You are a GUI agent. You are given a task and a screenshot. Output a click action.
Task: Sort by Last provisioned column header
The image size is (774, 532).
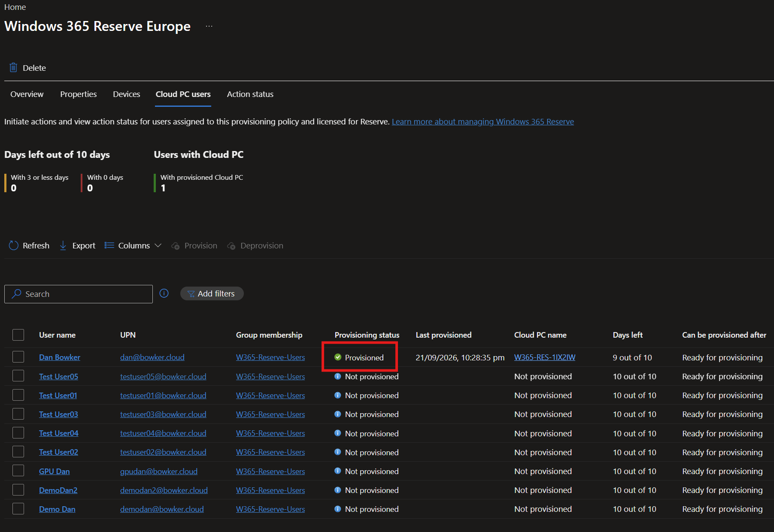[443, 335]
